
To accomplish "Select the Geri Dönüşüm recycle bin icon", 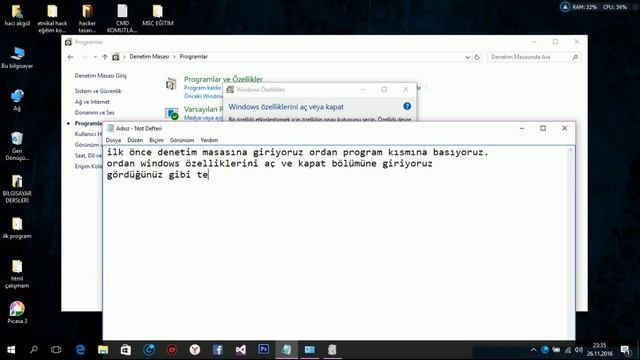I will click(17, 146).
